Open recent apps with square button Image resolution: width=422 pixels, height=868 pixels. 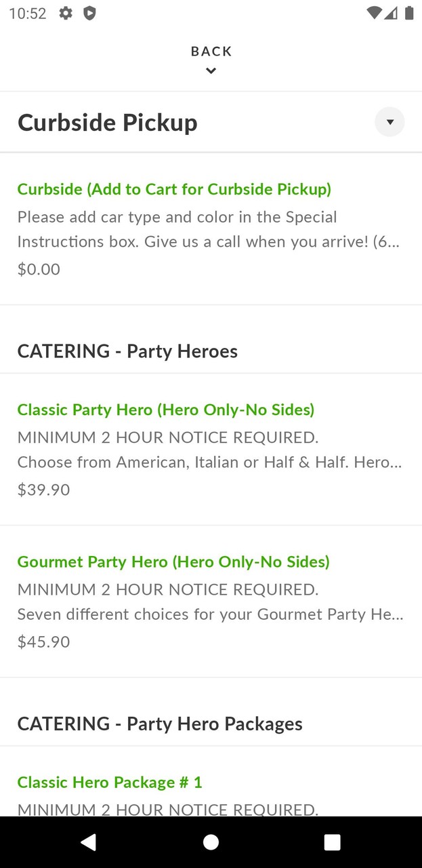(x=332, y=842)
